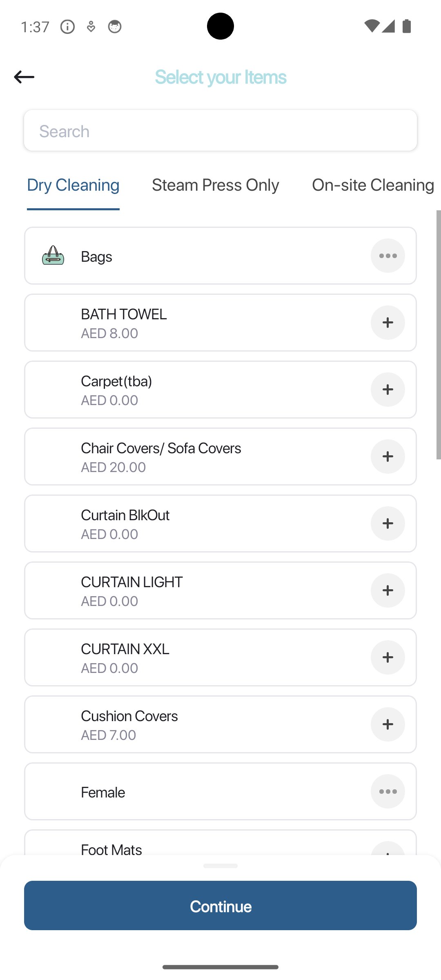Expand Bags options with three-dot button
The height and width of the screenshot is (980, 441).
point(388,256)
